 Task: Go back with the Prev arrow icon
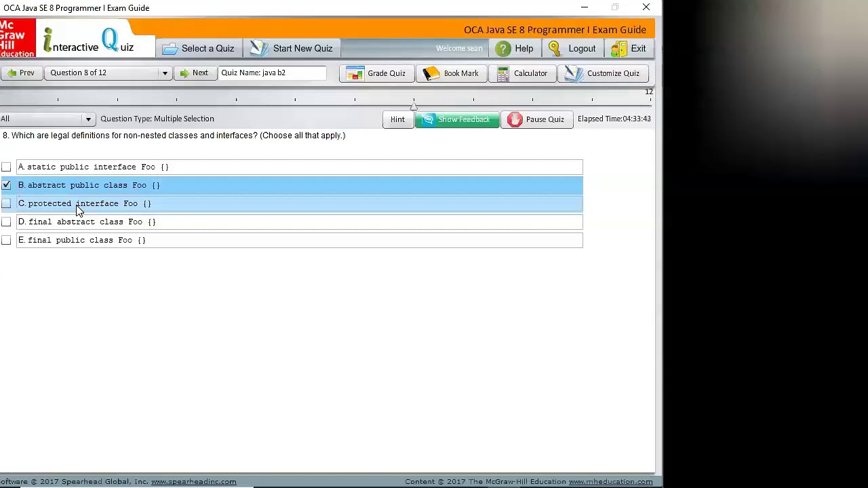click(12, 73)
